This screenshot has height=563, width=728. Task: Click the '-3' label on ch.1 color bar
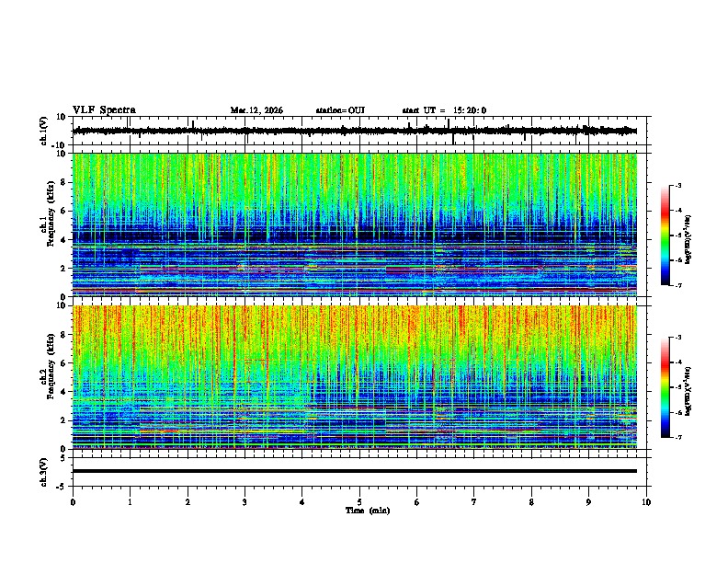point(678,185)
